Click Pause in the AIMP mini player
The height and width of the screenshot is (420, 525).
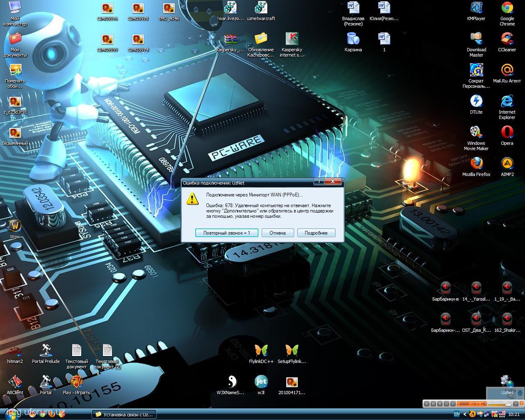433,404
